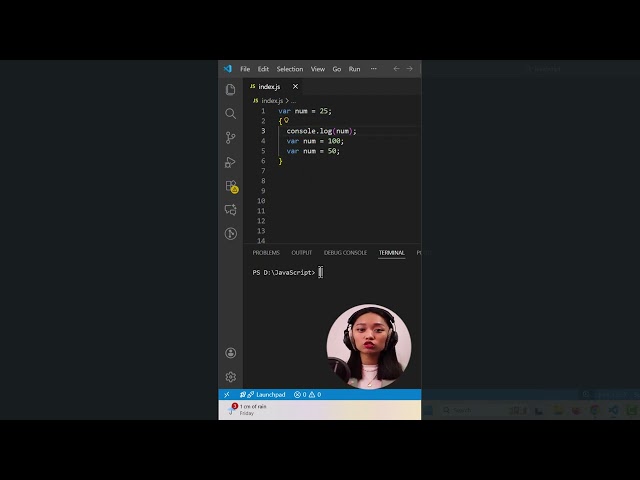This screenshot has width=640, height=480.
Task: Switch to the OUTPUT panel tab
Action: click(302, 253)
